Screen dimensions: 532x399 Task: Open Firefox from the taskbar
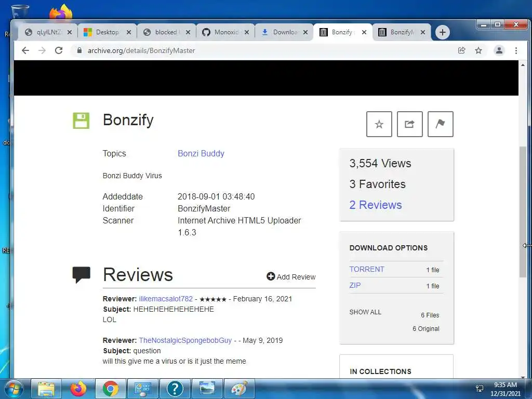point(78,389)
